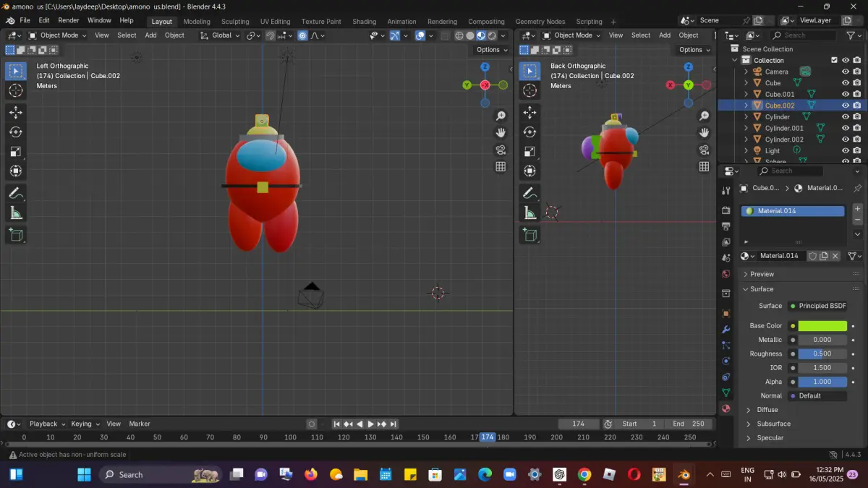Viewport: 868px width, 488px height.
Task: Click the pan hand icon in left viewport
Action: point(501,132)
